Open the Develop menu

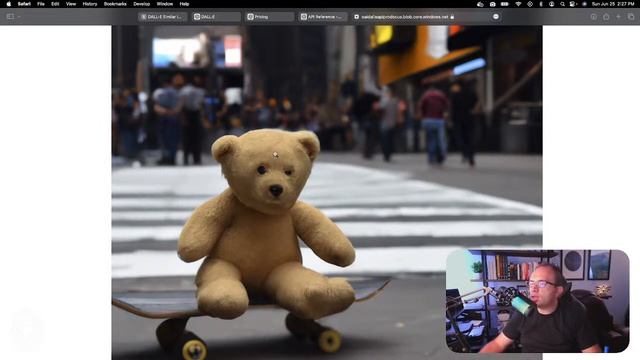(x=142, y=4)
